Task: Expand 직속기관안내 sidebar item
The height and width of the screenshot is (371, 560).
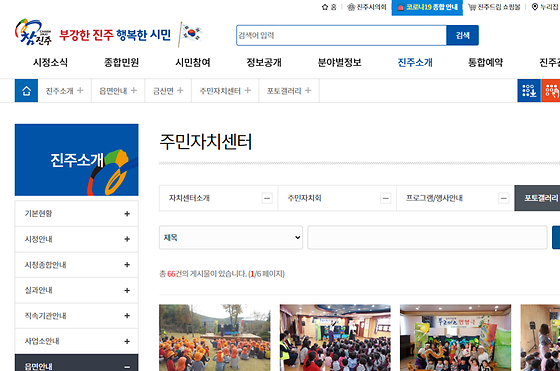Action: point(76,316)
